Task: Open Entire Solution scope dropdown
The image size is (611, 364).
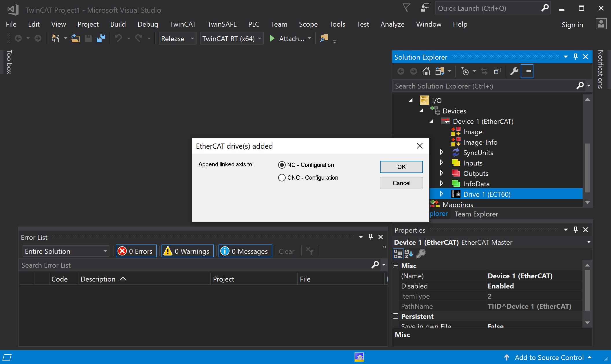Action: (x=66, y=251)
